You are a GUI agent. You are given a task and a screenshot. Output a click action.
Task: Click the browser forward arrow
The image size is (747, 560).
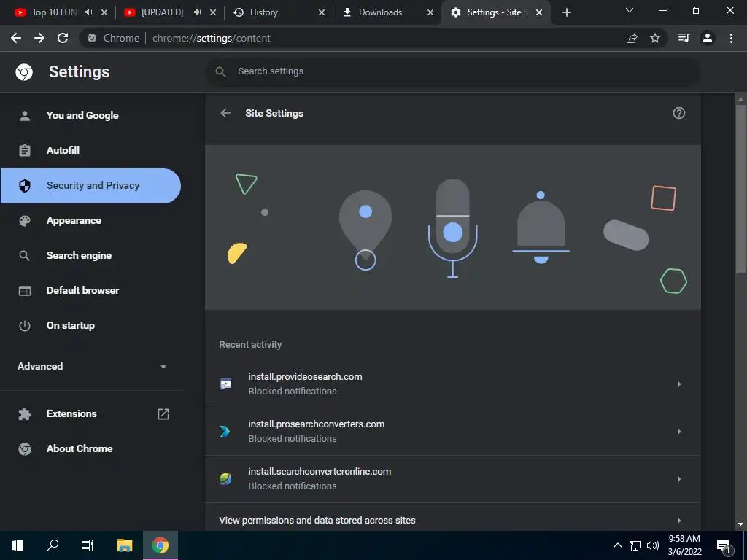click(39, 38)
